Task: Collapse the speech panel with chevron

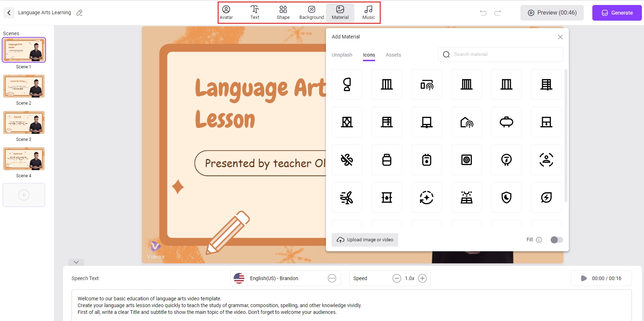Action: tap(76, 262)
